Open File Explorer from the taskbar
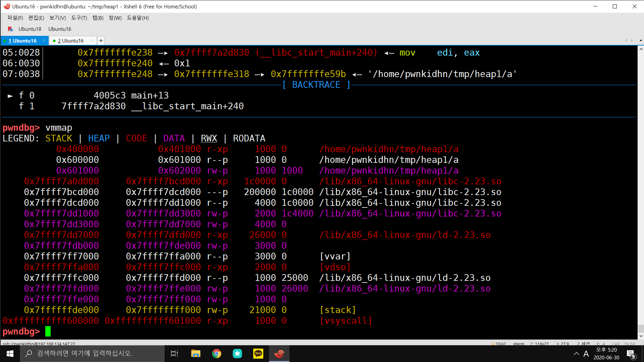Screen dimensions: 644x362 tap(196, 354)
